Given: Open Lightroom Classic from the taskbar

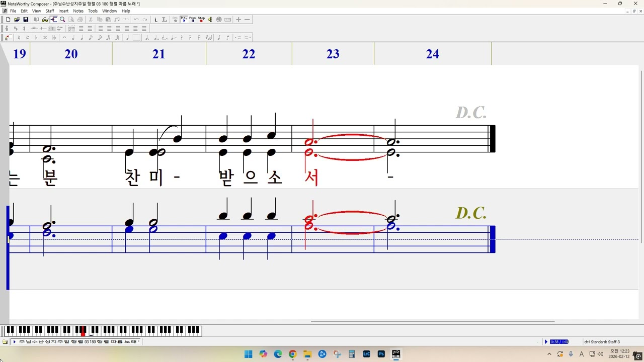Looking at the screenshot, I should [366, 354].
